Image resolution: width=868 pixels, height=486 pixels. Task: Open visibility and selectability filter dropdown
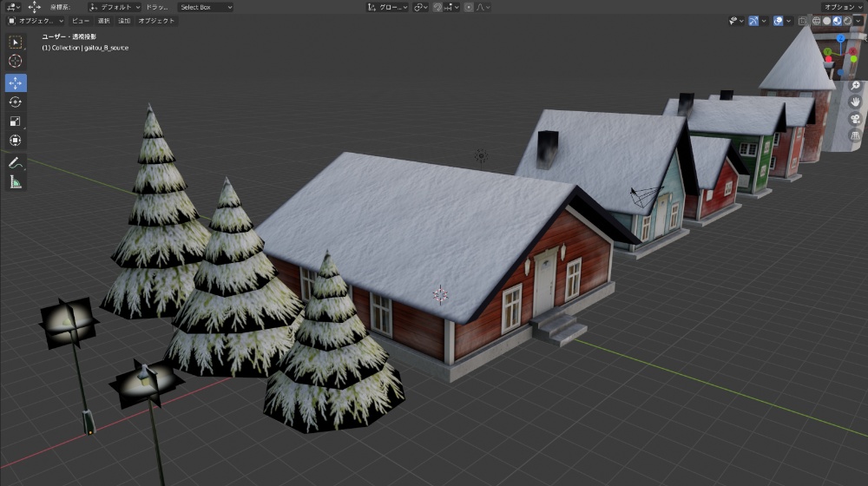click(736, 21)
